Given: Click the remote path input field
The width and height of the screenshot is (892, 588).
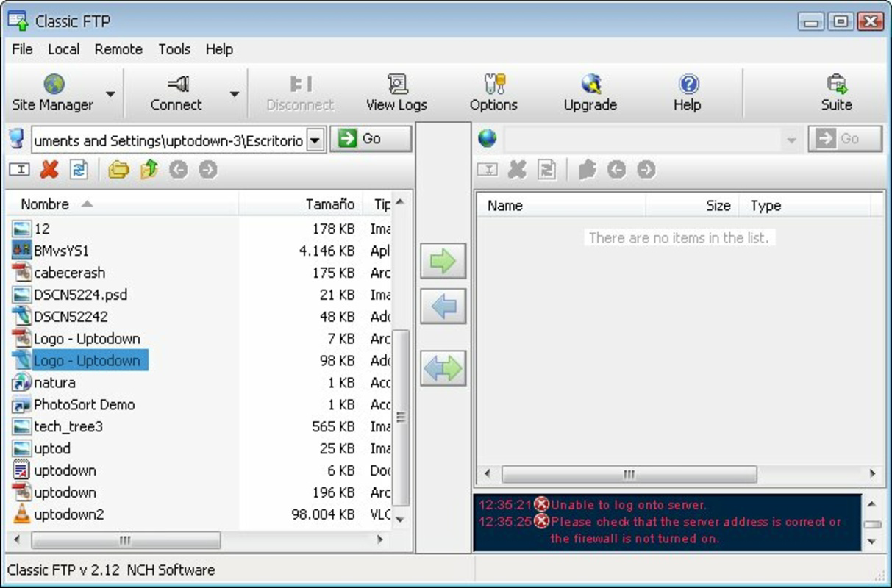Looking at the screenshot, I should pos(642,140).
